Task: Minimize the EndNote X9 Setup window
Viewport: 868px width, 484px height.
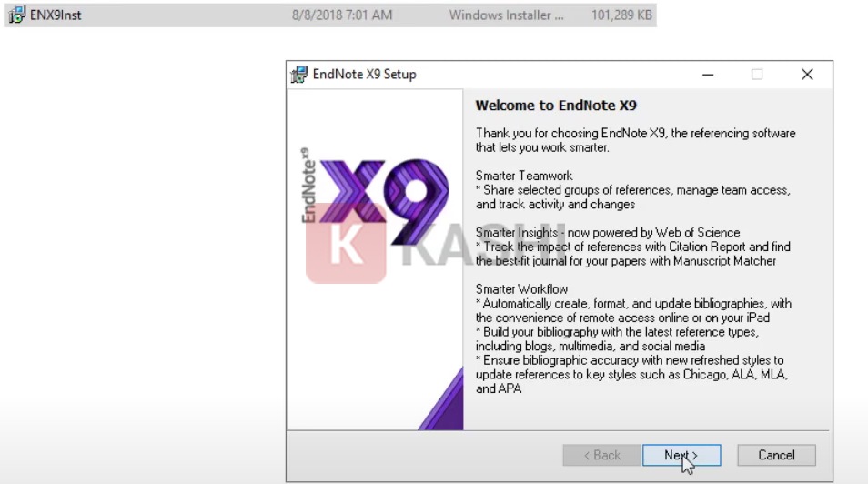Action: (708, 75)
